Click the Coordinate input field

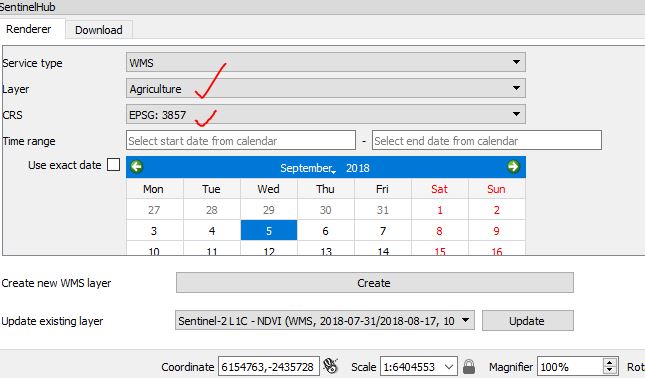[x=269, y=366]
